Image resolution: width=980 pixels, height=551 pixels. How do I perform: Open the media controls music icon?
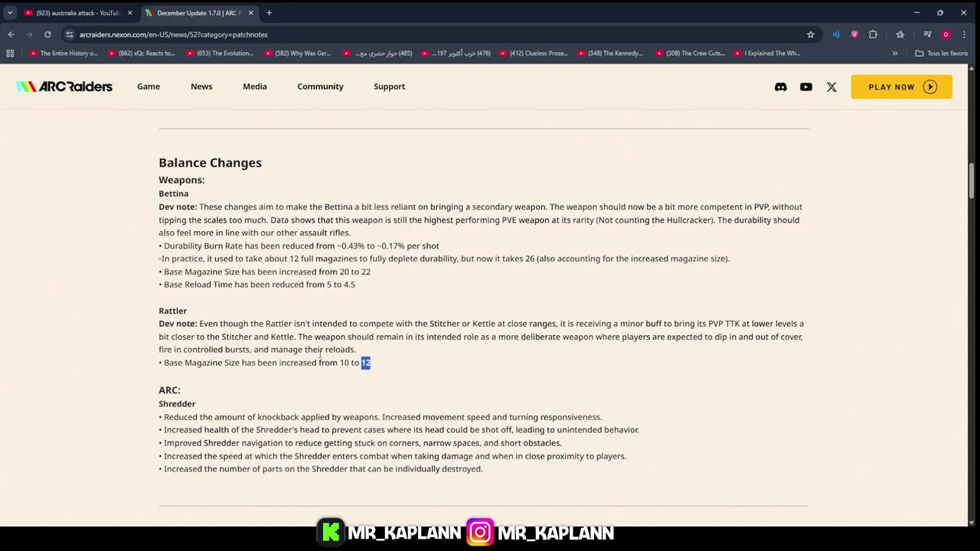pos(927,34)
